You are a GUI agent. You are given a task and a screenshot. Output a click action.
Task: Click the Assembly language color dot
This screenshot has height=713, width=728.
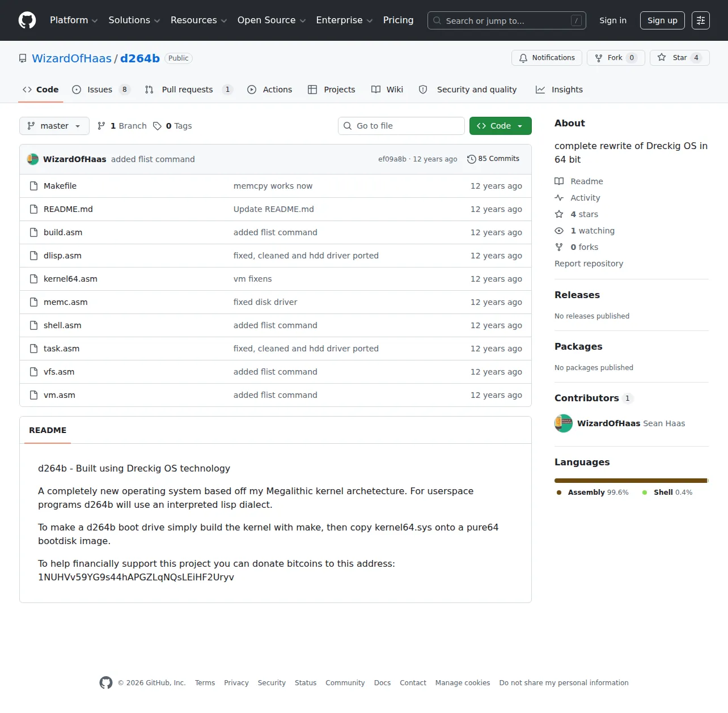559,493
